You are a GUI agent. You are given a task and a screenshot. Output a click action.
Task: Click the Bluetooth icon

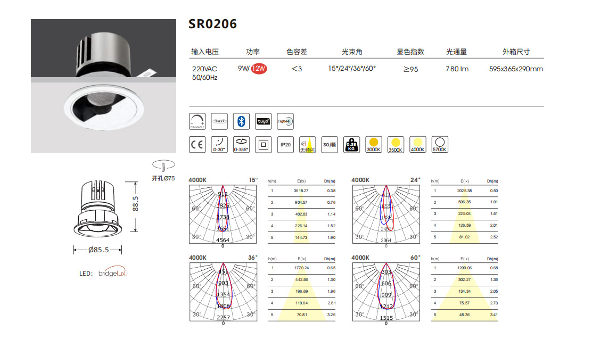click(241, 121)
